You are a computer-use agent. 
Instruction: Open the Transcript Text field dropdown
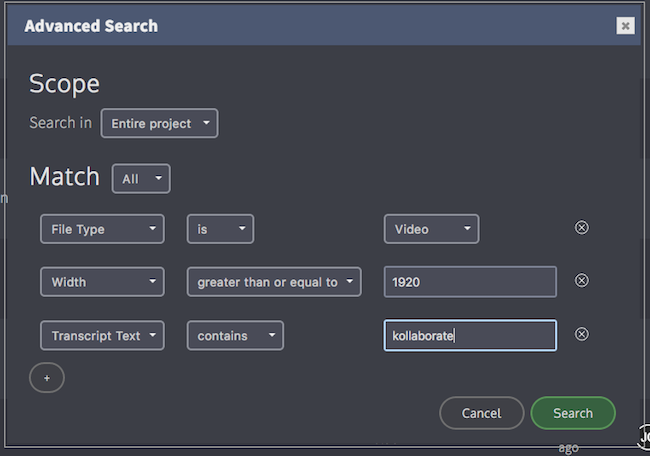coord(102,335)
